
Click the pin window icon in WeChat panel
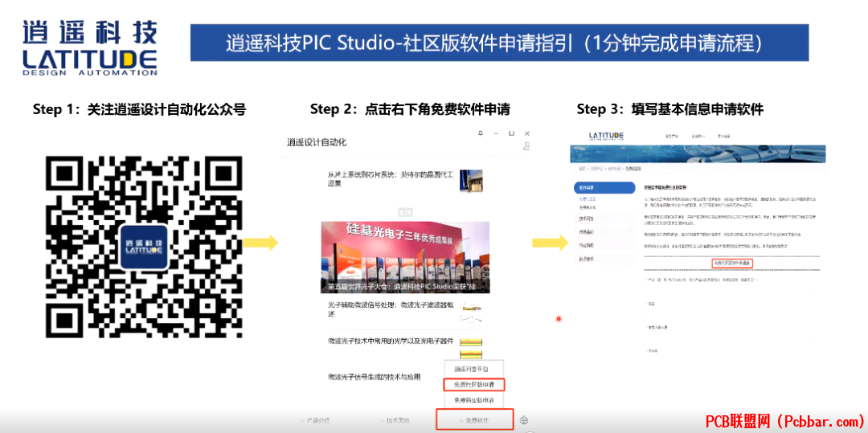pos(481,133)
